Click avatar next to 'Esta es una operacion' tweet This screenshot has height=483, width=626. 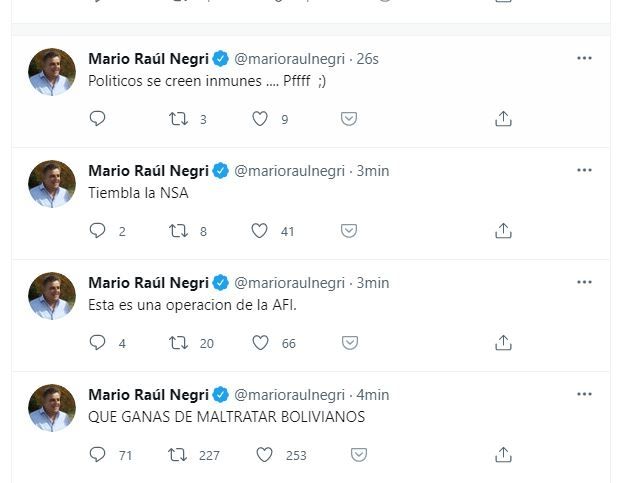pos(52,296)
